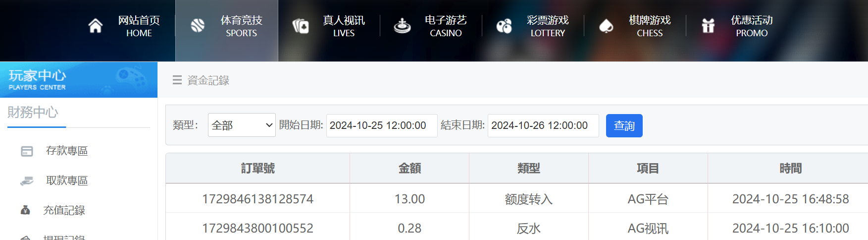Click the hamburger menu icon beside 資金記錄
The height and width of the screenshot is (240, 868).
coord(177,80)
